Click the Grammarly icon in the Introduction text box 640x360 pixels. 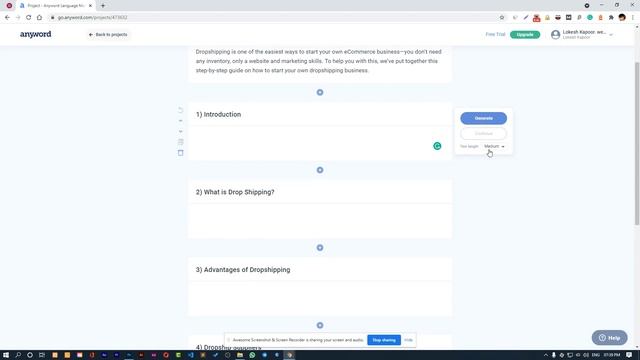[x=437, y=146]
